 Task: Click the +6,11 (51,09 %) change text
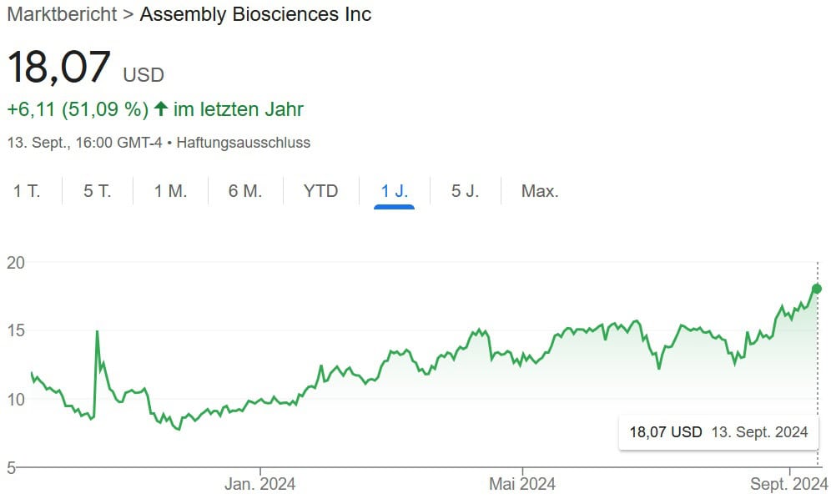coord(78,109)
